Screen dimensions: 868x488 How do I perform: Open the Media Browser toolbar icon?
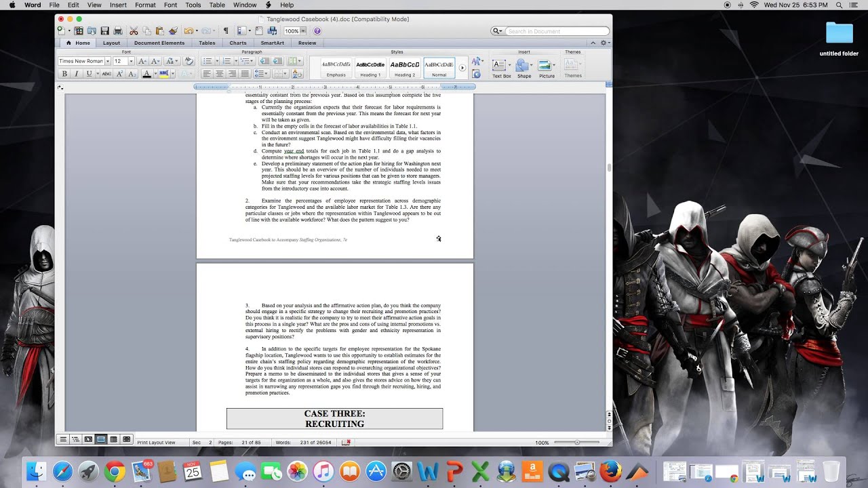(x=272, y=31)
